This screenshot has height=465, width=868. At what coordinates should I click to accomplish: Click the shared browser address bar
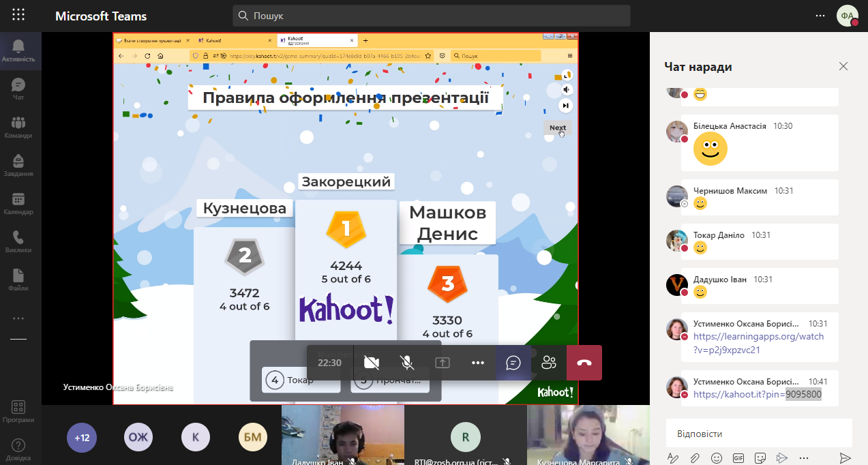pyautogui.click(x=312, y=56)
